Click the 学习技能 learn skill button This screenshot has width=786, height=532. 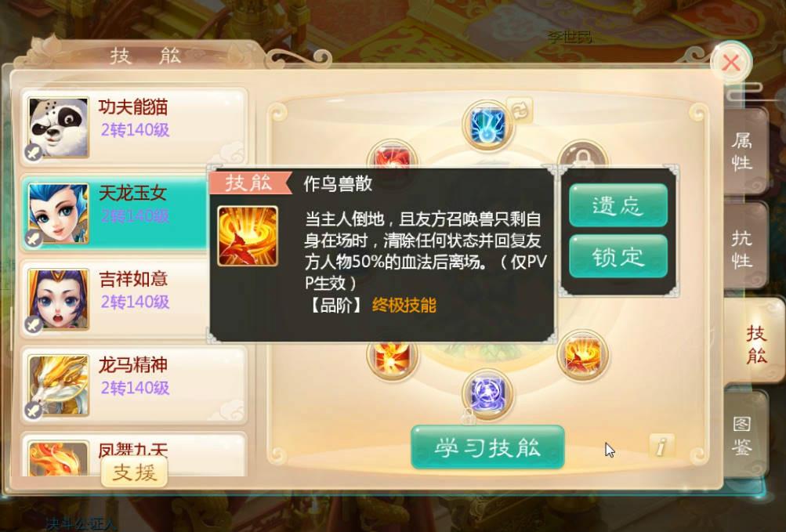pos(487,447)
